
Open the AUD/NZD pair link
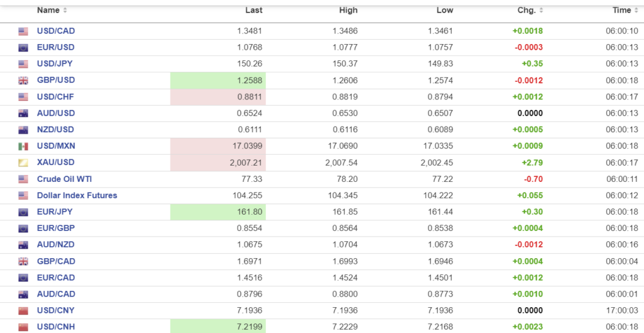tap(56, 244)
